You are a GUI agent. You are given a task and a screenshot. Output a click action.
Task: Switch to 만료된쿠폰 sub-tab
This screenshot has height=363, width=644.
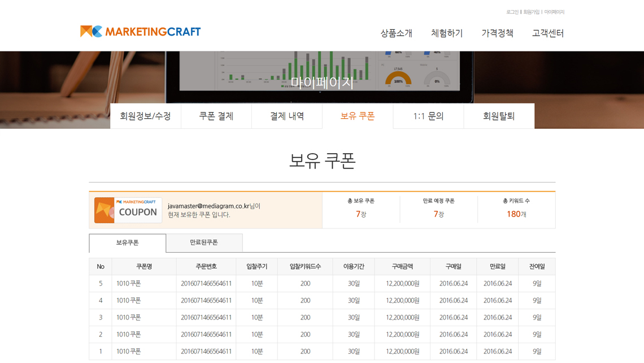tap(204, 243)
